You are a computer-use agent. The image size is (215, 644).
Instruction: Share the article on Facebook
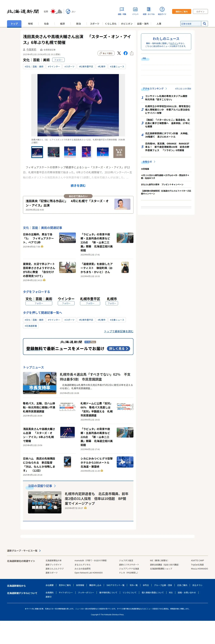(125, 53)
